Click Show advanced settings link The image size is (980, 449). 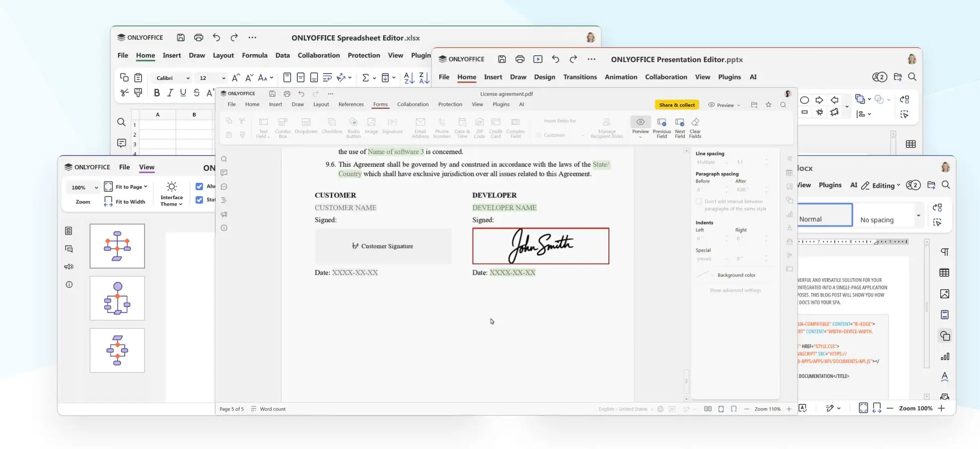[735, 290]
